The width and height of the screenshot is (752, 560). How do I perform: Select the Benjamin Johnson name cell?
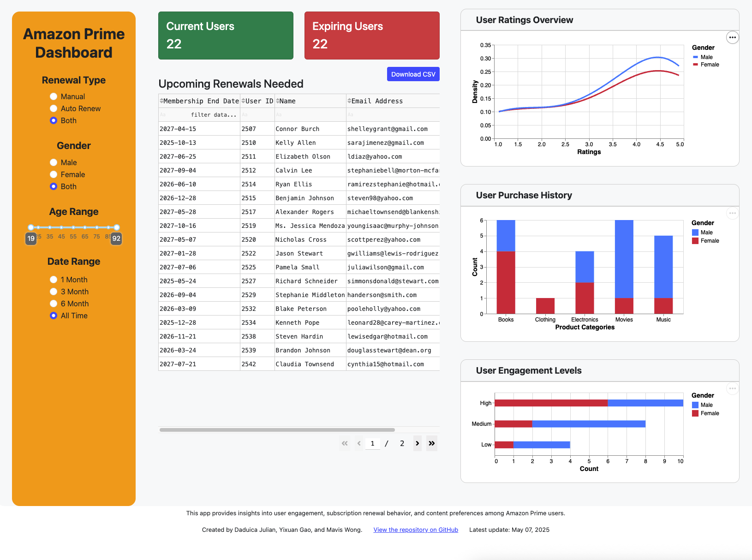[x=310, y=198]
